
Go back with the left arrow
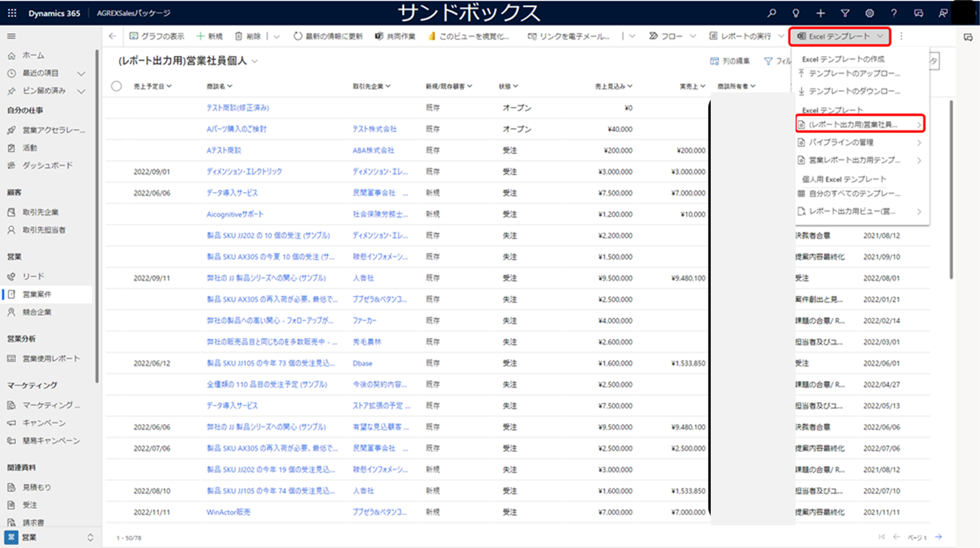click(112, 36)
